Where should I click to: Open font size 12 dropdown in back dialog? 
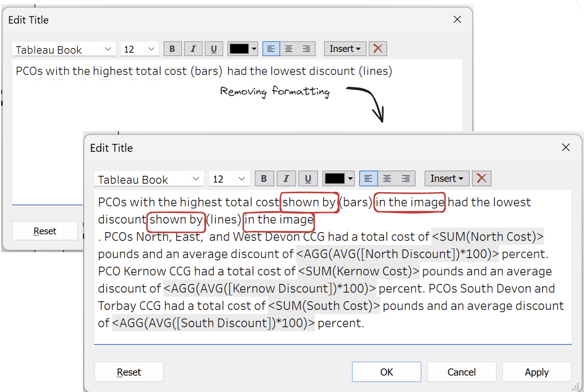point(140,49)
